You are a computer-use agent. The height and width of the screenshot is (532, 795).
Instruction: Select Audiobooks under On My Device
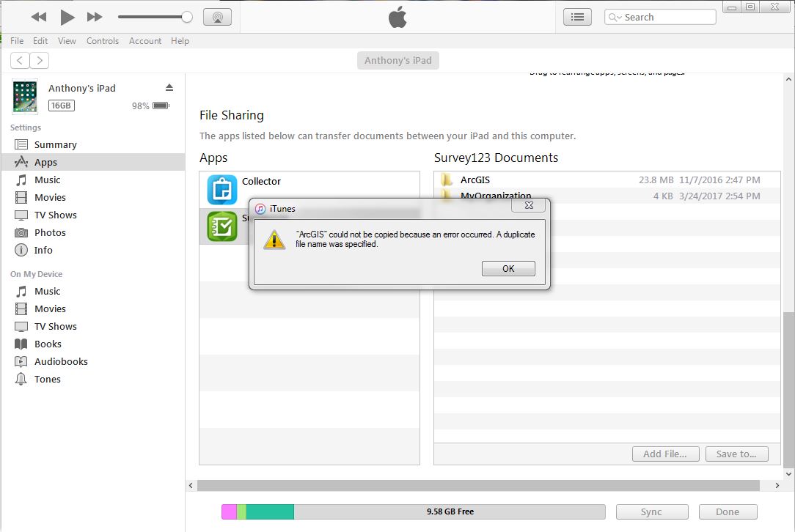click(93, 362)
